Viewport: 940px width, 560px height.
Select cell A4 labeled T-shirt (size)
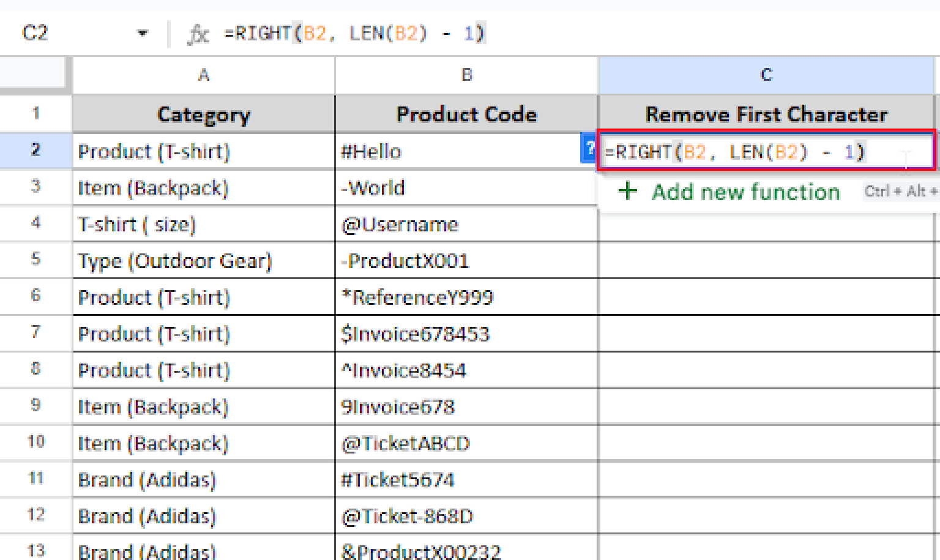(x=203, y=224)
